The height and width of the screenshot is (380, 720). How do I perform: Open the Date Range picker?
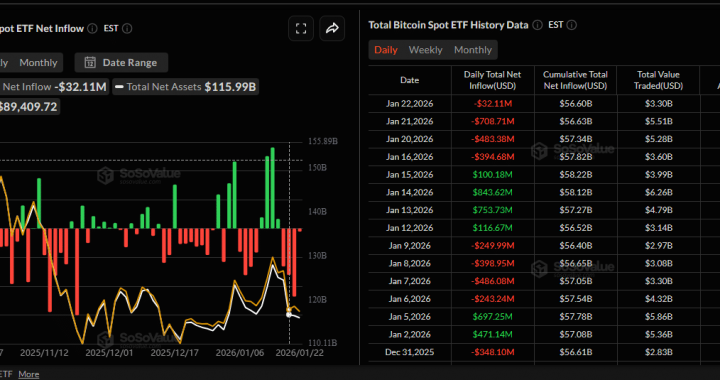click(121, 62)
